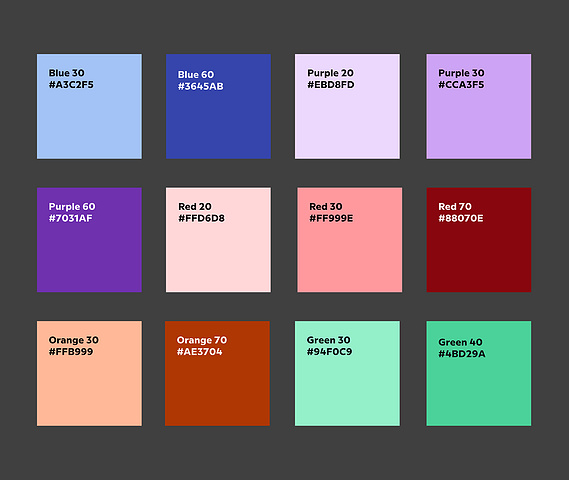This screenshot has height=480, width=569.
Task: Click the Red 20 #FFD6D8 swatch
Action: click(x=218, y=240)
